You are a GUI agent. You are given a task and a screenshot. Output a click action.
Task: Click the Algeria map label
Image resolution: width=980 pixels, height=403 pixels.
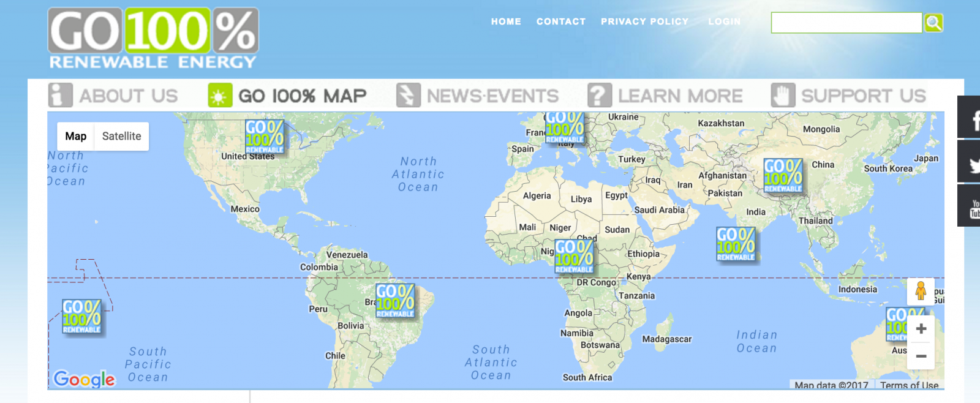(537, 196)
